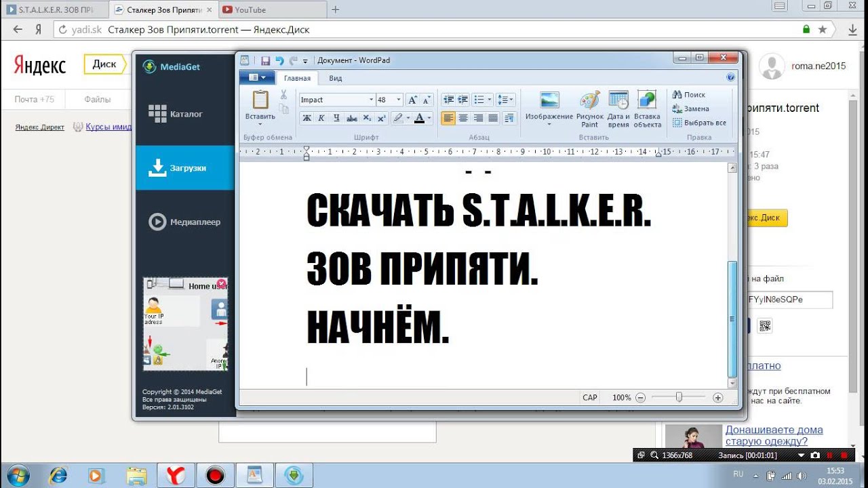Open Донашиваете дома старую одежду link
This screenshot has width=868, height=488.
774,435
